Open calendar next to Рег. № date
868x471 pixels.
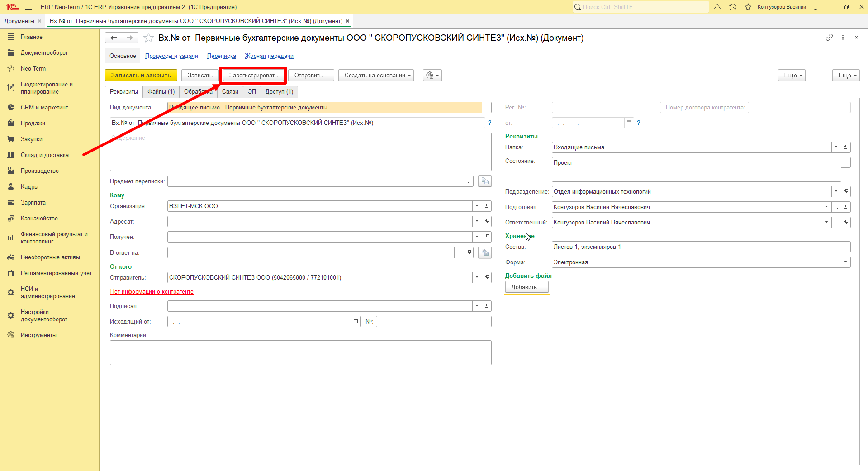tap(629, 123)
